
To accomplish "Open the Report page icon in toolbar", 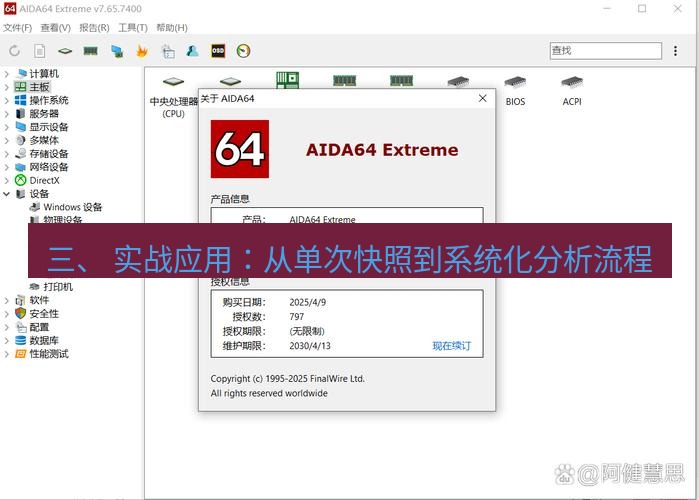I will (x=40, y=51).
